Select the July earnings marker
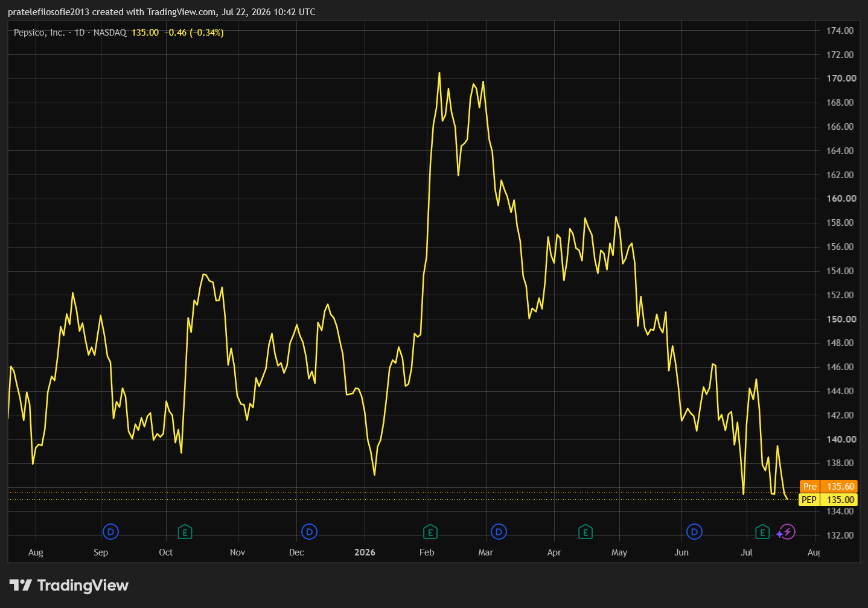The height and width of the screenshot is (608, 868). click(762, 532)
